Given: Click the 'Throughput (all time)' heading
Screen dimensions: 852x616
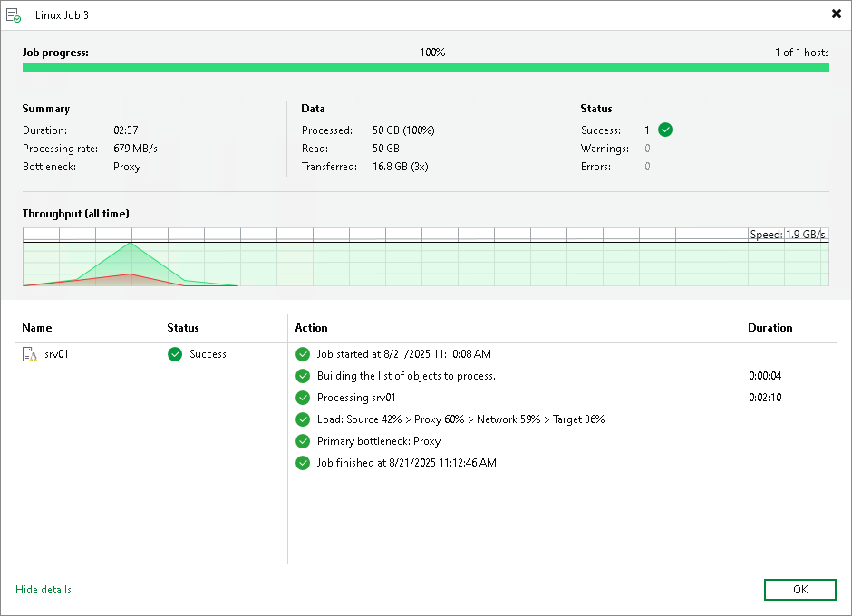Looking at the screenshot, I should (75, 214).
